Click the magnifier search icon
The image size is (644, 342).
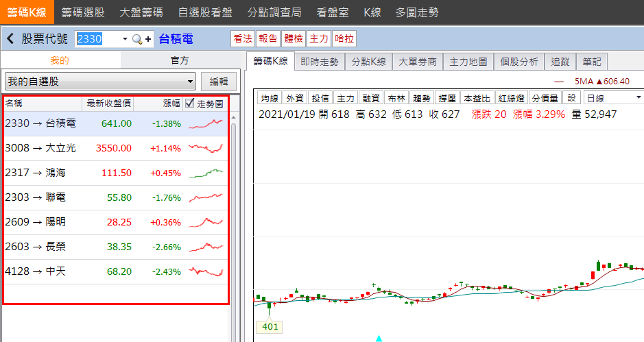click(x=137, y=39)
